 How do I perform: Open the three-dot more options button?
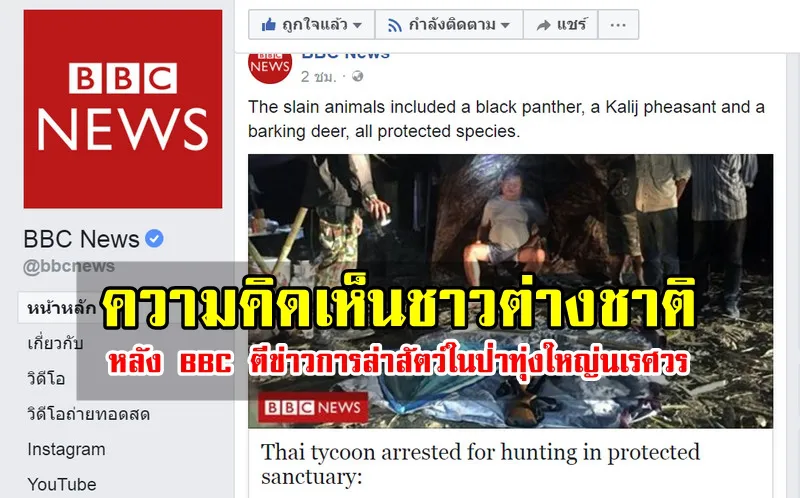coord(618,24)
